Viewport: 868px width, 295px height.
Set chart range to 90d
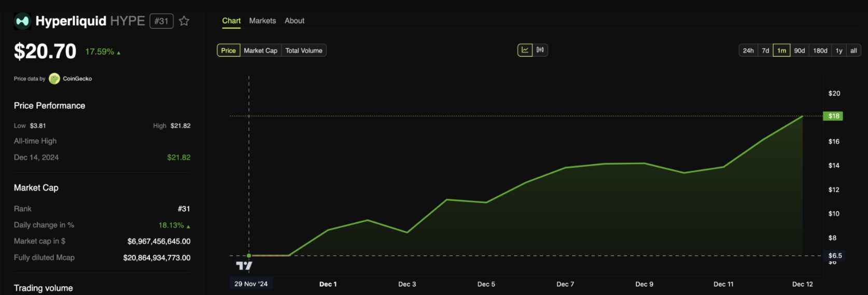[800, 50]
